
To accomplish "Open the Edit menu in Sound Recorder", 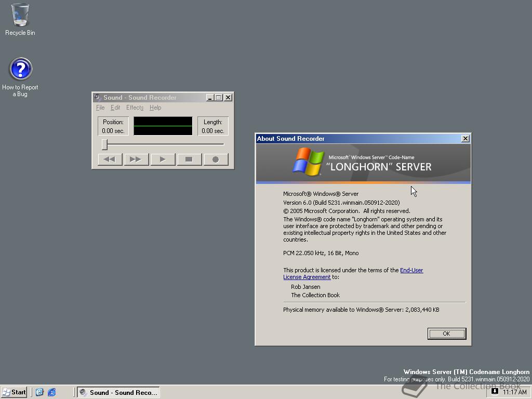I will (x=115, y=108).
